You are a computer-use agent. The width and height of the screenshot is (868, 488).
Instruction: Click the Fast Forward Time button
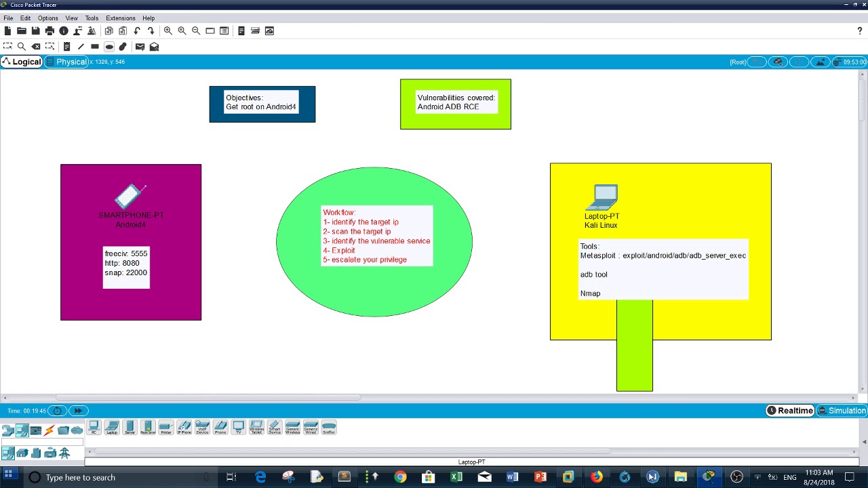(78, 410)
